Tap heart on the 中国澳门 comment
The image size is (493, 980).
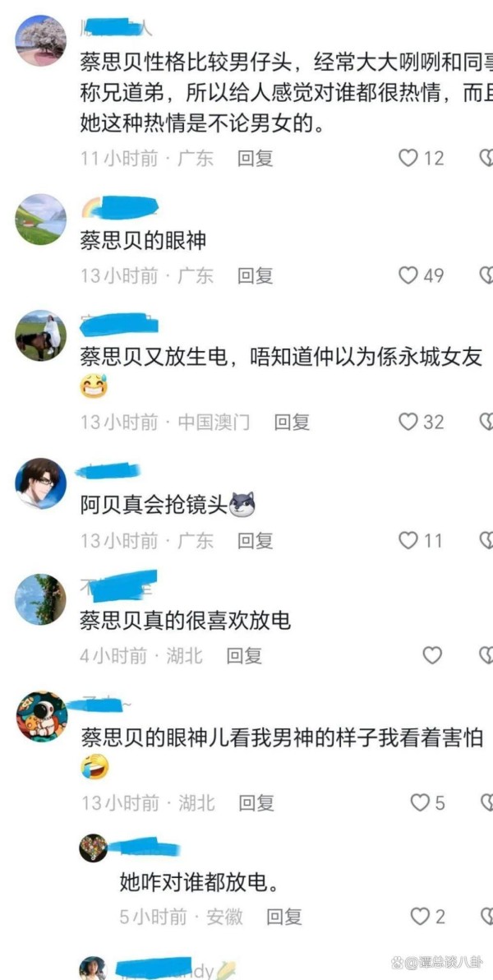tap(408, 422)
